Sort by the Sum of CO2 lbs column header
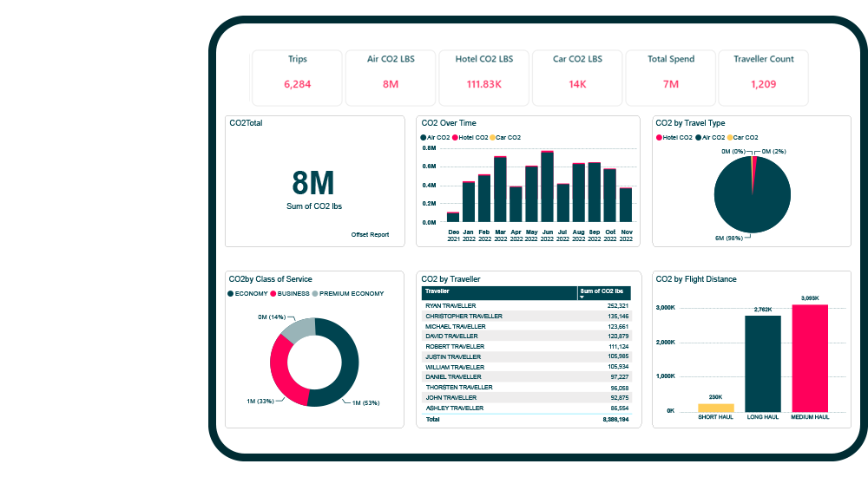The width and height of the screenshot is (868, 477). [x=603, y=293]
